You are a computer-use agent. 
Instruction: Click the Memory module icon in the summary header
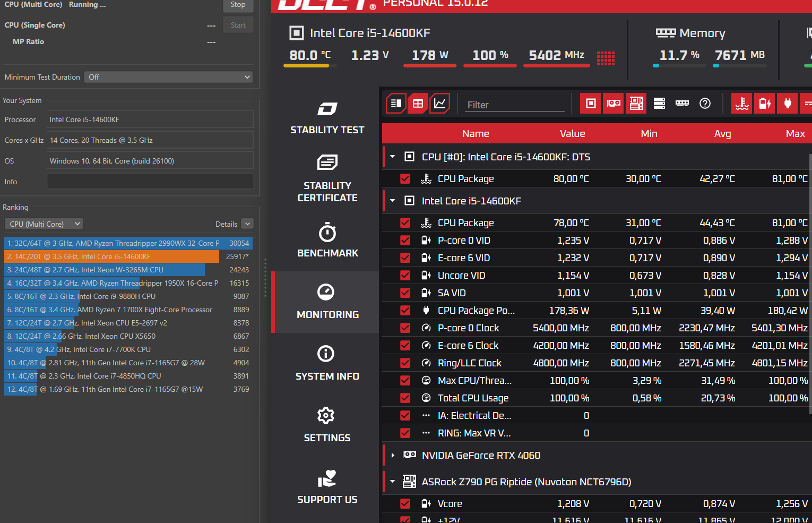click(x=666, y=33)
